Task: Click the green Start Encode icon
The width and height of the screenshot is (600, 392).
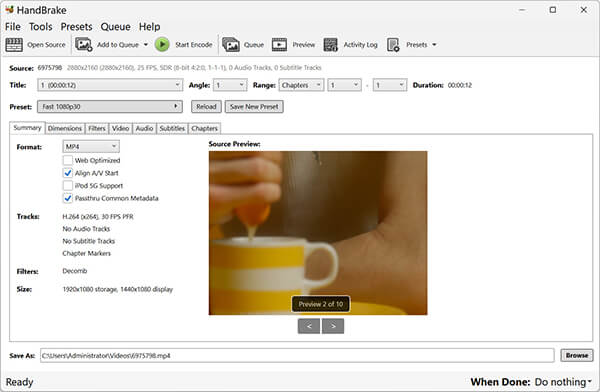Action: click(x=162, y=44)
